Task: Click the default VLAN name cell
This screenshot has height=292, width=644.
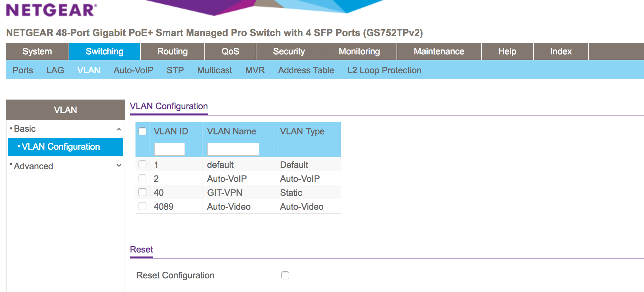Action: [239, 165]
